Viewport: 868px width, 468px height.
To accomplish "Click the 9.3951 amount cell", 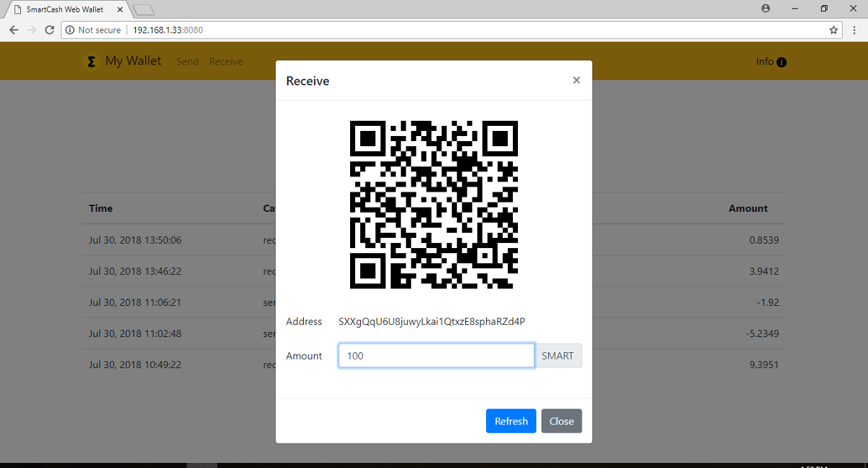I will [x=764, y=365].
